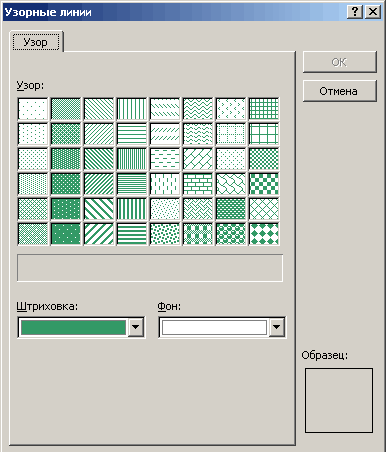Image resolution: width=386 pixels, height=452 pixels.
Task: Choose the large grid pattern swatch
Action: 264,134
